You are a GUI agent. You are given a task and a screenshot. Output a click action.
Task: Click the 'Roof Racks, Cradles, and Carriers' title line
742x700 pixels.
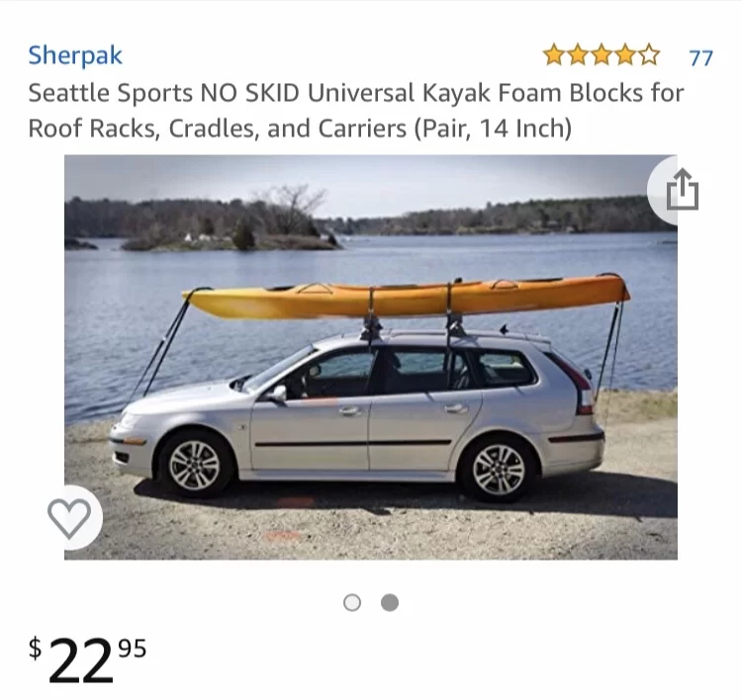(x=218, y=129)
